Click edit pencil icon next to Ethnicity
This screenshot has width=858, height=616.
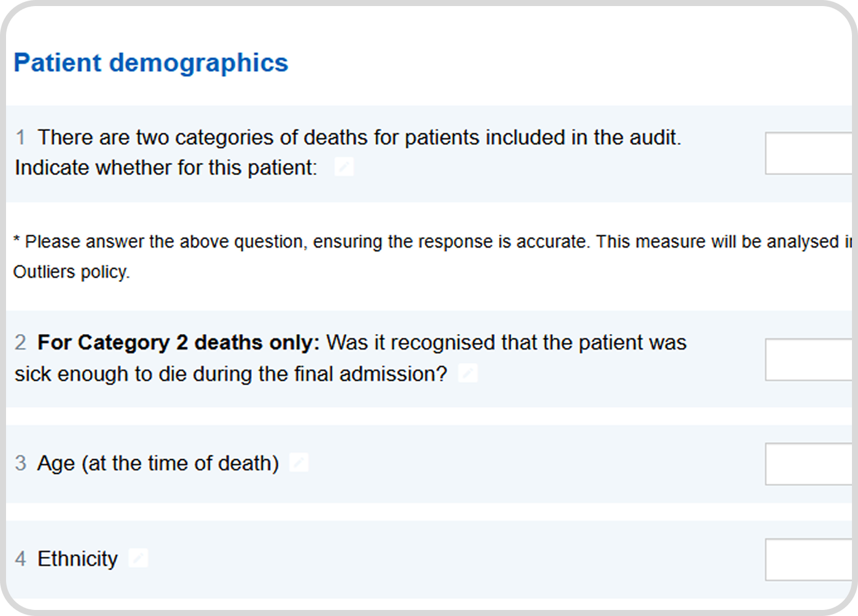(138, 558)
